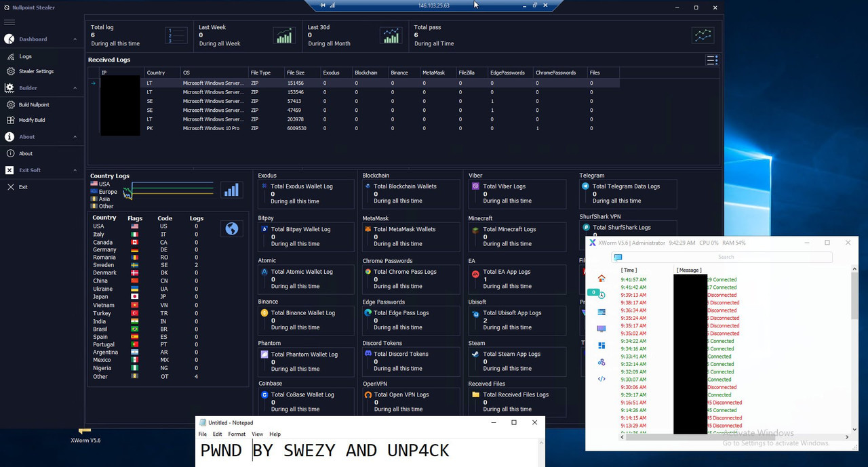Image resolution: width=868 pixels, height=467 pixels.
Task: Open Stealer Settings in the sidebar
Action: [36, 71]
